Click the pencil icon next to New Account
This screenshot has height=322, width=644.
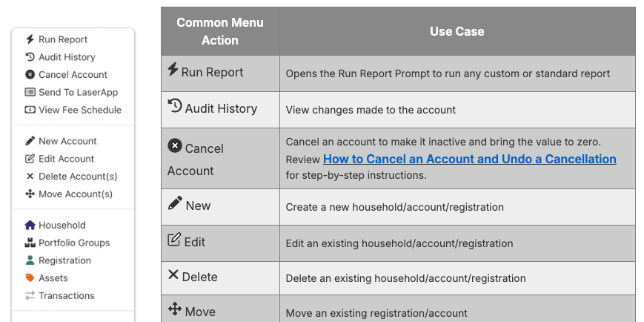pyautogui.click(x=30, y=141)
